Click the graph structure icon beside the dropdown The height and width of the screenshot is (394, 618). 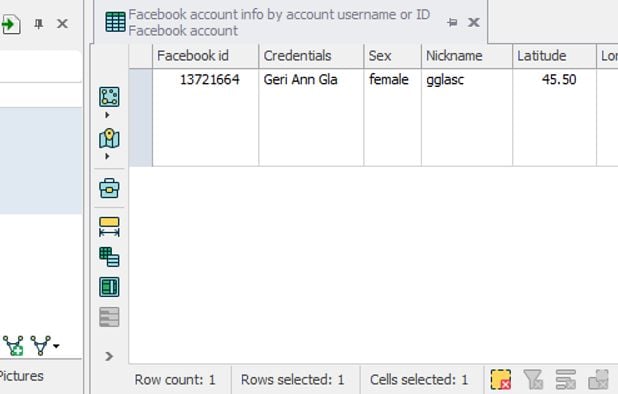(x=41, y=346)
